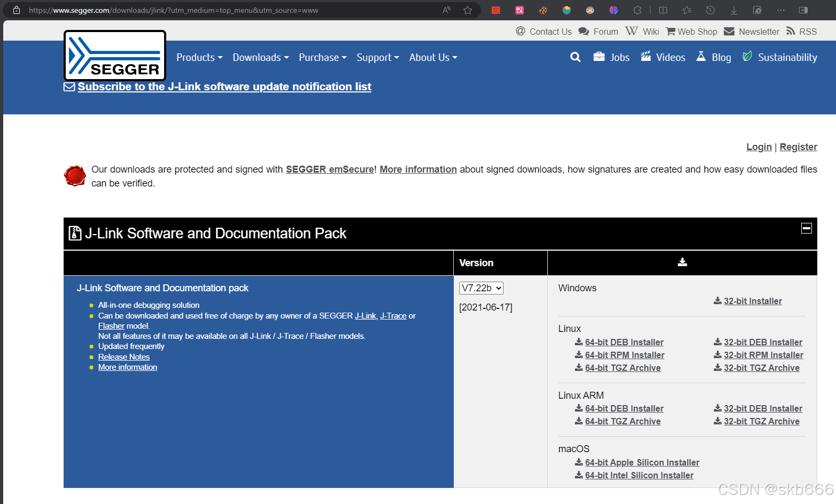Image resolution: width=836 pixels, height=504 pixels.
Task: Expand the Products menu
Action: [199, 57]
